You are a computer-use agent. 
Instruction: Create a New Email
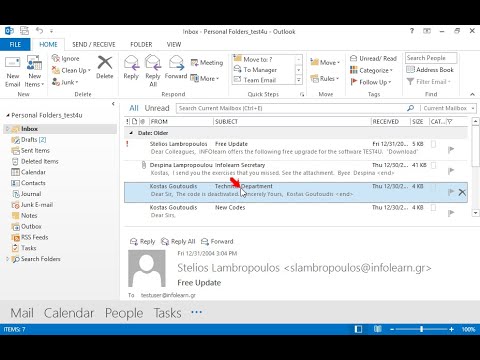[x=13, y=72]
